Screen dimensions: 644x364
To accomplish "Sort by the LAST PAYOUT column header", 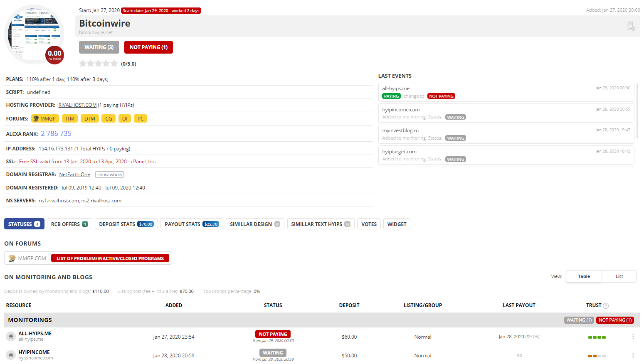I will tap(519, 305).
